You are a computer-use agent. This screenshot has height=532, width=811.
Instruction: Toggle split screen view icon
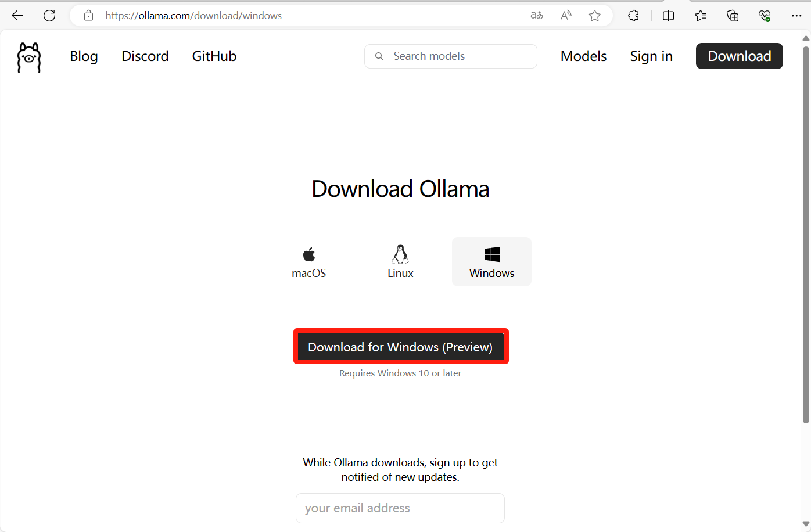(668, 16)
